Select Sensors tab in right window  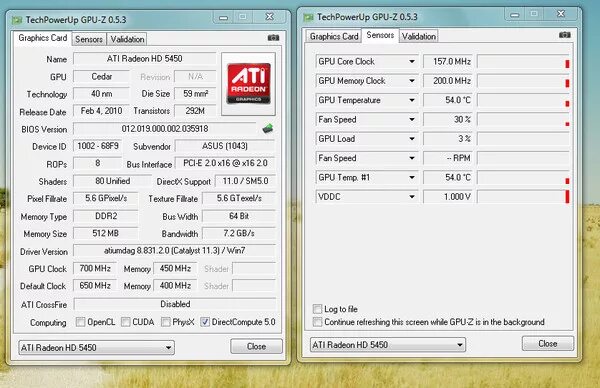coord(380,35)
